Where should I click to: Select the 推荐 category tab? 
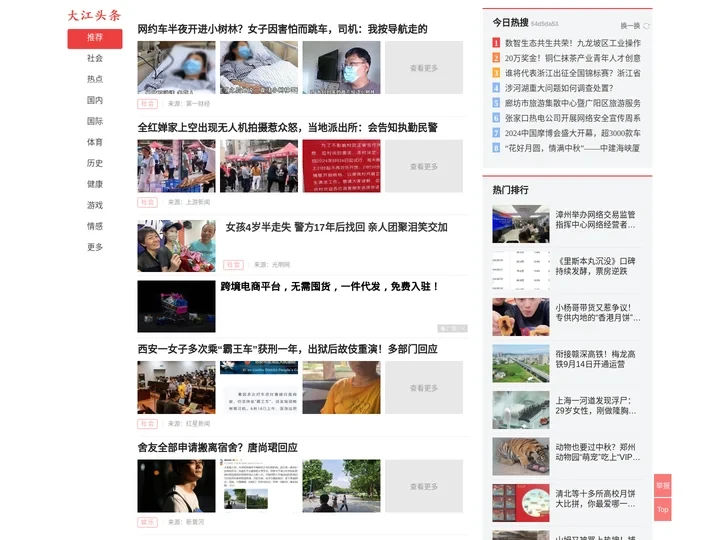click(95, 38)
